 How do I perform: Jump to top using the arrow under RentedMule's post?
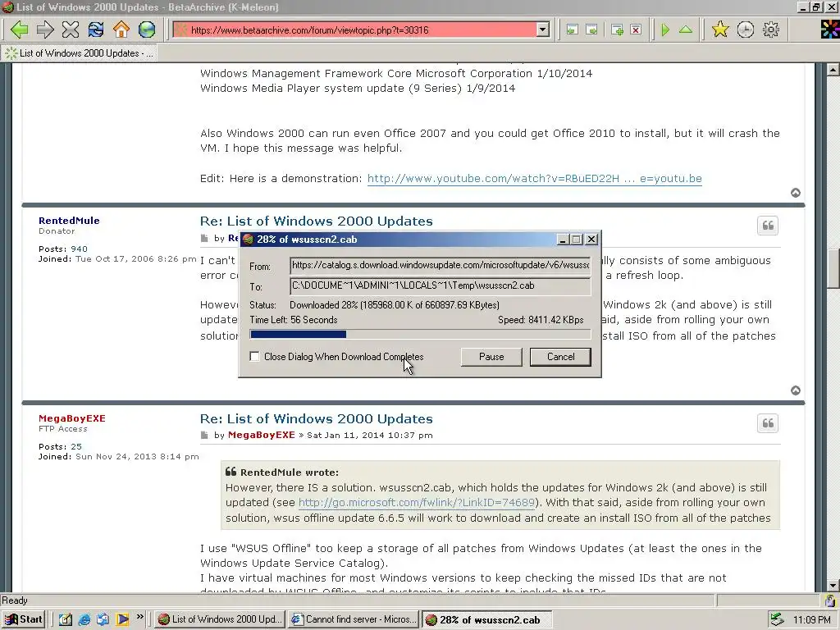[x=796, y=390]
